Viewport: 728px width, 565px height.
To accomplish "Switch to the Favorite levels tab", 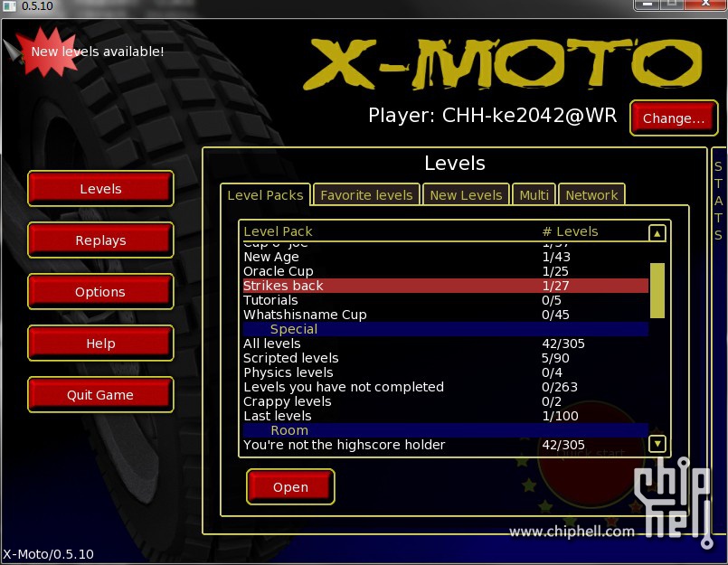I will 366,195.
